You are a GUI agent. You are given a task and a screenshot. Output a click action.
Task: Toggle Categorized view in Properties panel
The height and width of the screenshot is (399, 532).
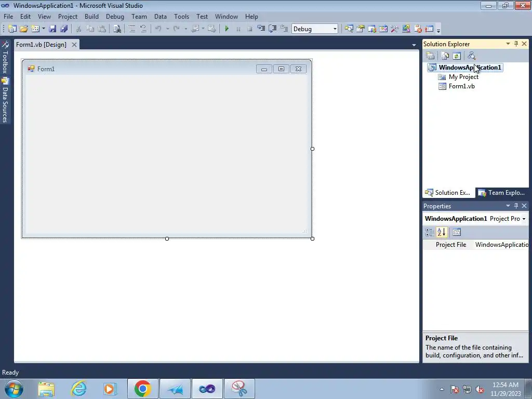(430, 232)
